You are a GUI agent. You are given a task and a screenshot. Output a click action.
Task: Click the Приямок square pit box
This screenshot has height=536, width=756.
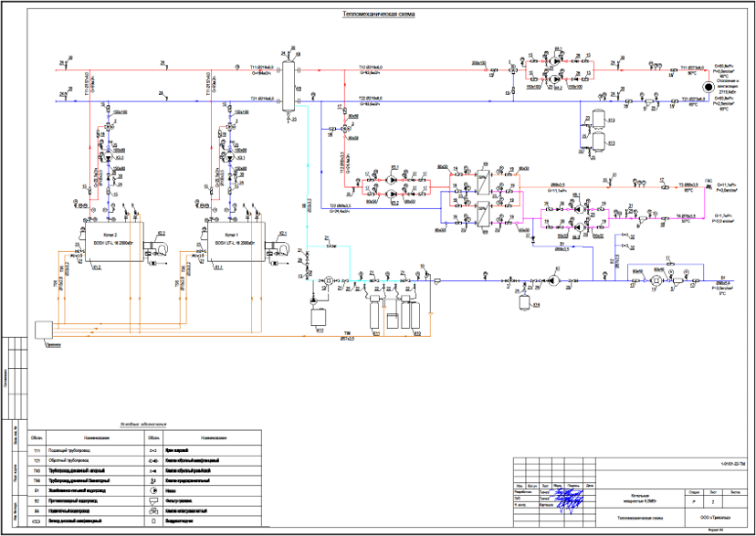[44, 331]
